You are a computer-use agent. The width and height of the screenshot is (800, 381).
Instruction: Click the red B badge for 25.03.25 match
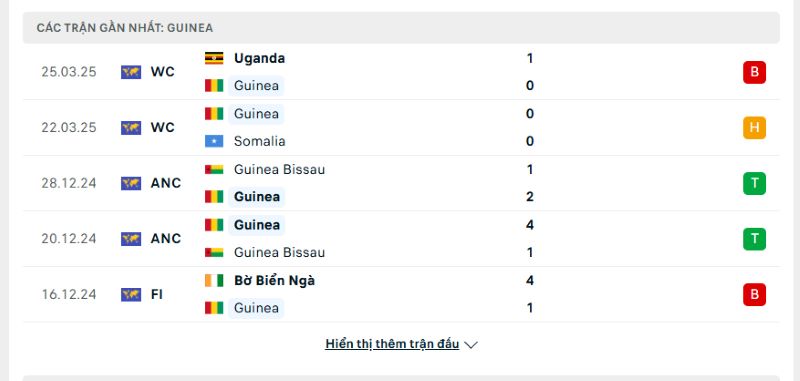tap(754, 72)
